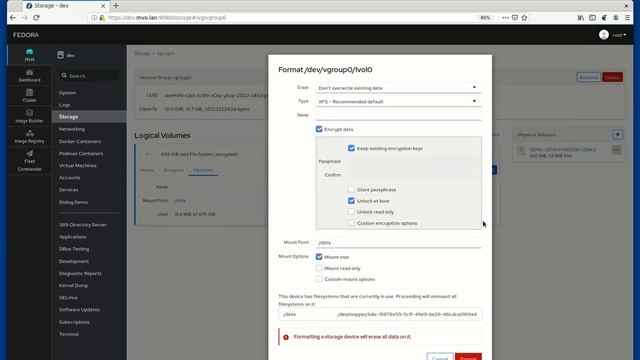Open the root user menu dropdown
Image resolution: width=640 pixels, height=360 pixels.
tap(619, 35)
